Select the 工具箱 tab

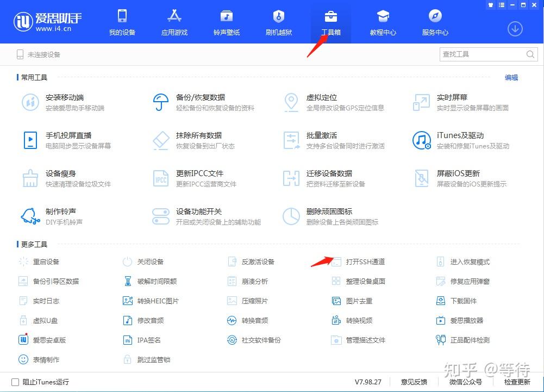coord(330,22)
